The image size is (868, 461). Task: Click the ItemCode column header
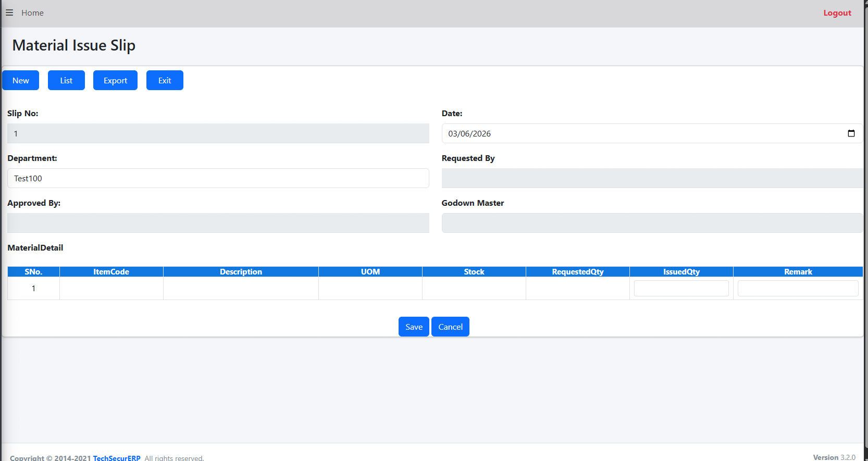tap(111, 271)
